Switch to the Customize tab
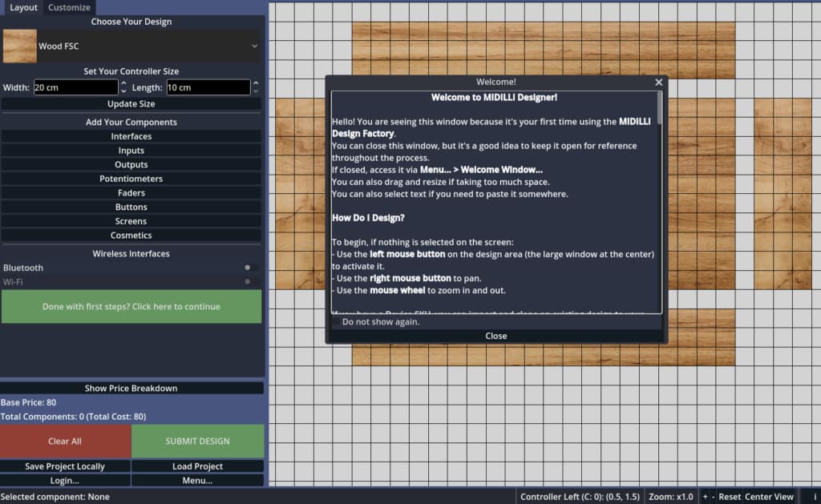The image size is (821, 504). point(69,7)
